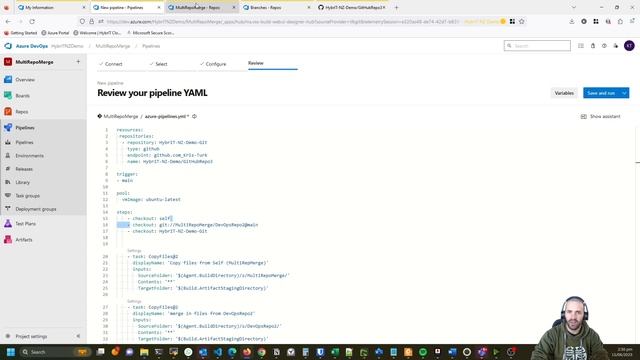Open the browser downloads icon

tap(571, 21)
